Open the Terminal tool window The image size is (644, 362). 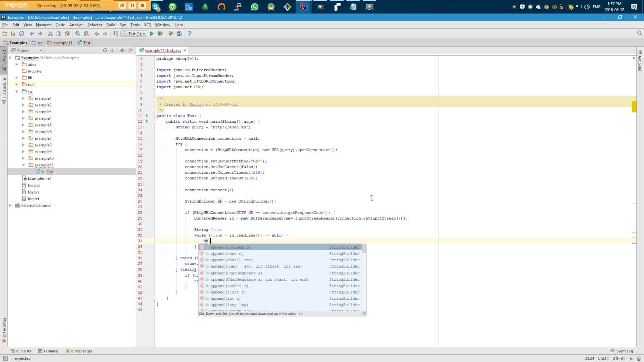[48, 351]
